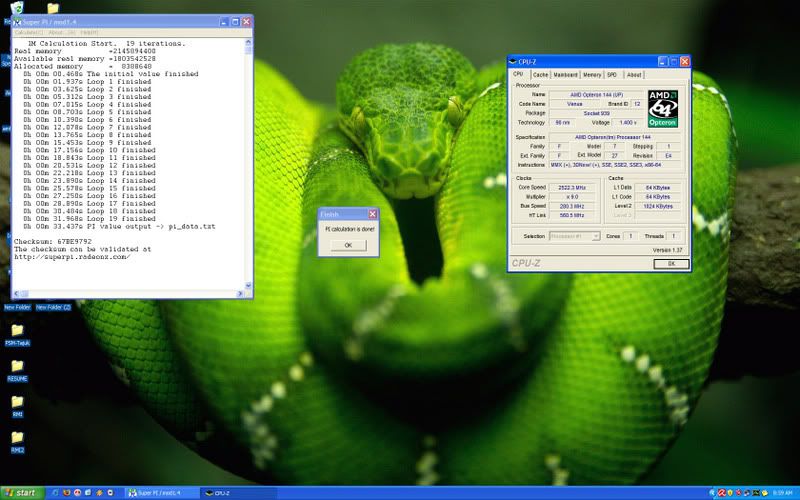
Task: Click the CPU-Z title bar icon
Action: (x=515, y=62)
